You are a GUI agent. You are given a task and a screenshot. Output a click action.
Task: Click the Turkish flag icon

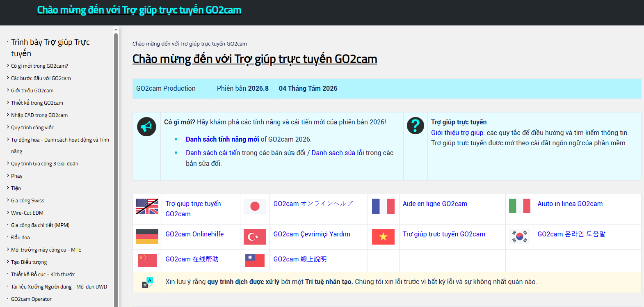(x=255, y=236)
